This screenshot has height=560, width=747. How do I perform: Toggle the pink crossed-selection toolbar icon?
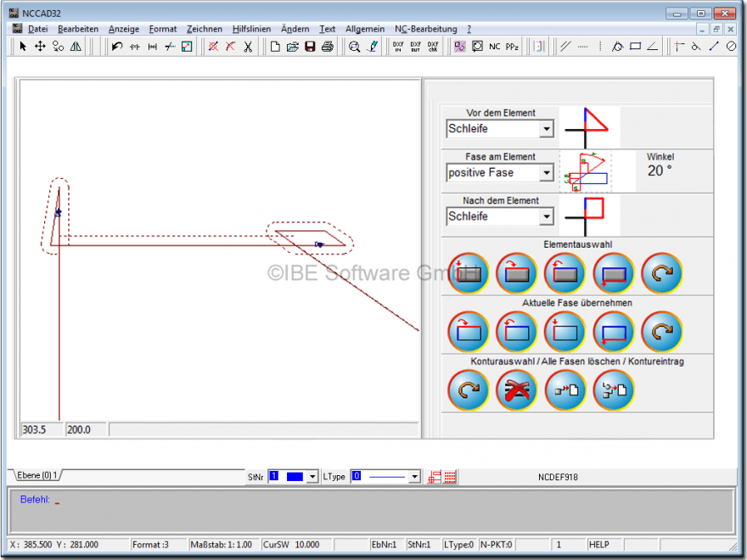[460, 47]
